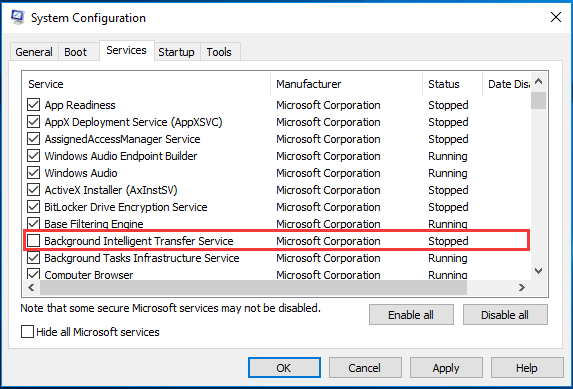Uncheck Background Tasks Infrastructure Service checkbox
Screen dimensions: 573x389
33,258
